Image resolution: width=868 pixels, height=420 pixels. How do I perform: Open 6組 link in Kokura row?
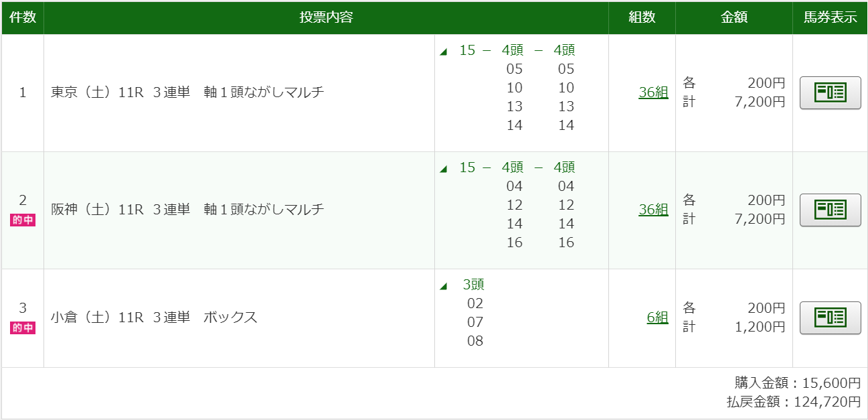point(657,318)
